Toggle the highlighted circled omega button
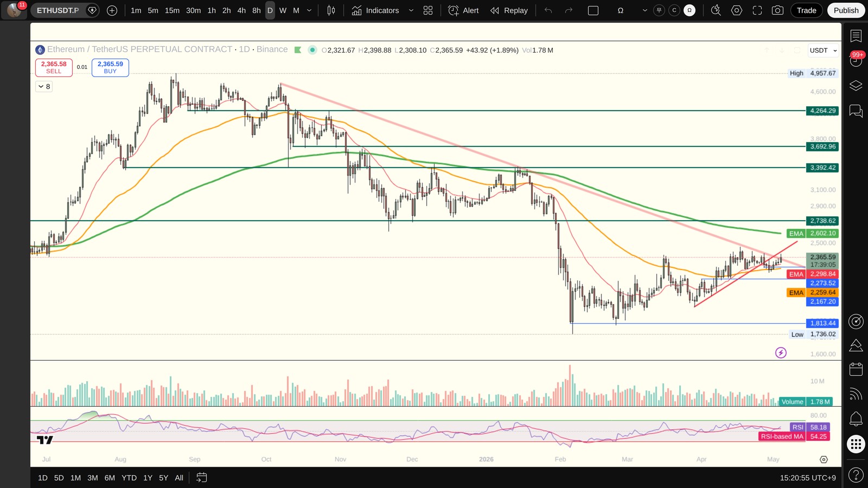This screenshot has height=488, width=868. tap(690, 10)
